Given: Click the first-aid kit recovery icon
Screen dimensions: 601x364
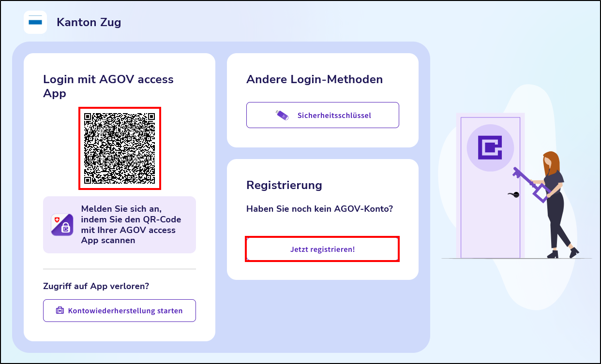Looking at the screenshot, I should [x=60, y=310].
